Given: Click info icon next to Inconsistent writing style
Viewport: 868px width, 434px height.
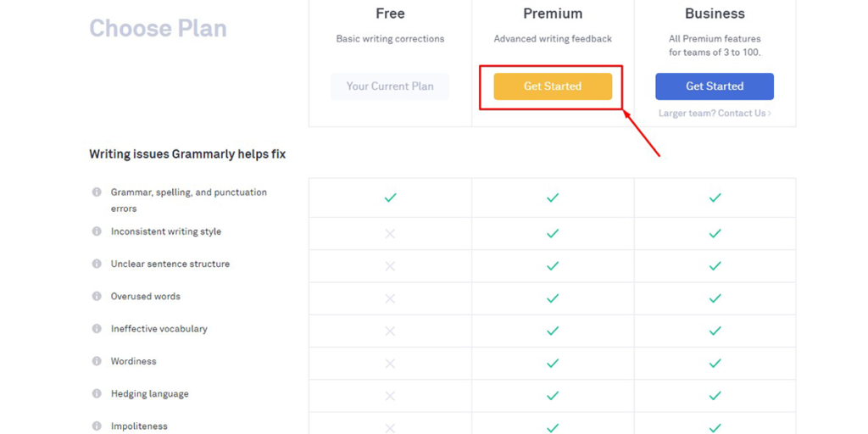Looking at the screenshot, I should [97, 231].
